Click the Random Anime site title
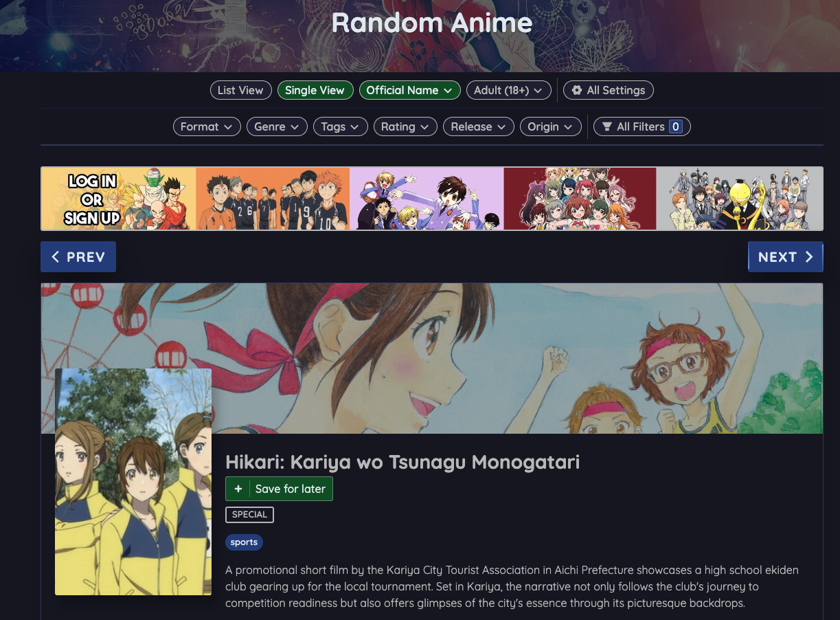The image size is (840, 620). coord(432,23)
